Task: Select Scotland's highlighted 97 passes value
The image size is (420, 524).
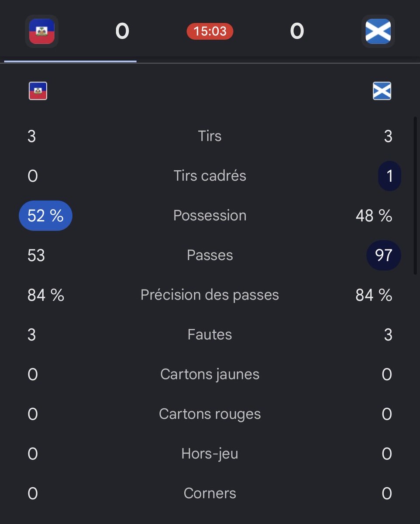Action: 384,255
